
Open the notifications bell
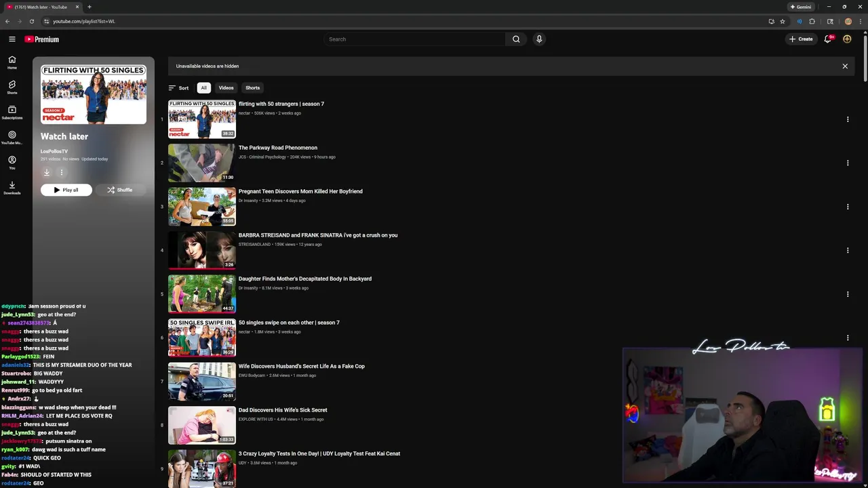coord(828,39)
